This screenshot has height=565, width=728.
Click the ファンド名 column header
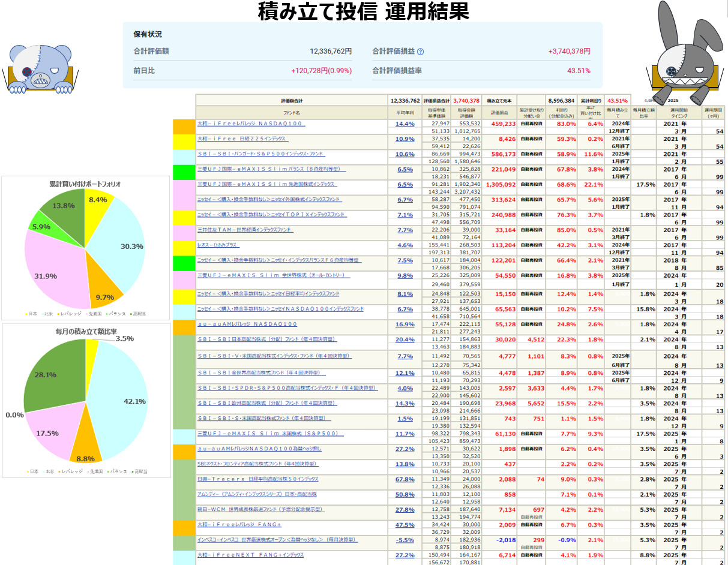(291, 112)
